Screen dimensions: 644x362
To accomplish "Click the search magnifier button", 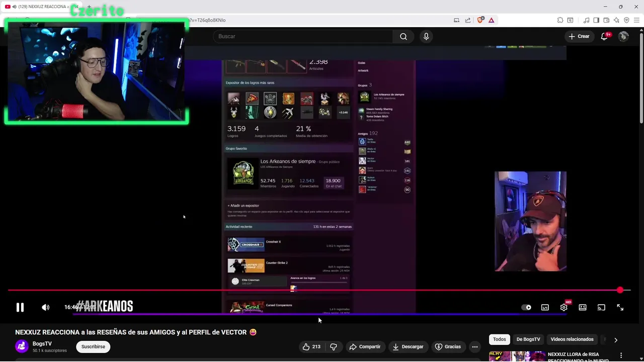I will tap(404, 36).
